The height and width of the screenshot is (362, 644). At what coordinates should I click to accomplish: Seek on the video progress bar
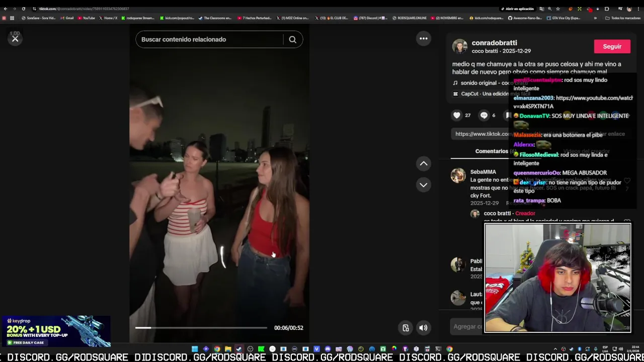201,328
